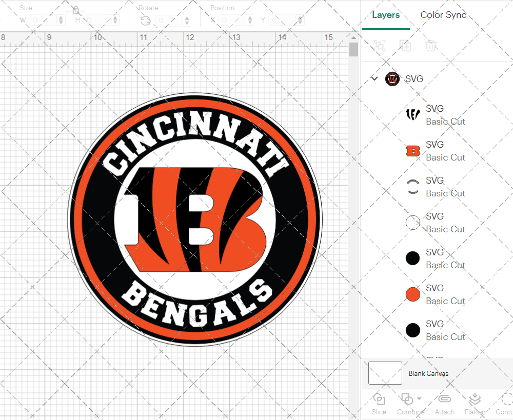The height and width of the screenshot is (420, 513).
Task: Click the Height input field
Action: coord(97,21)
